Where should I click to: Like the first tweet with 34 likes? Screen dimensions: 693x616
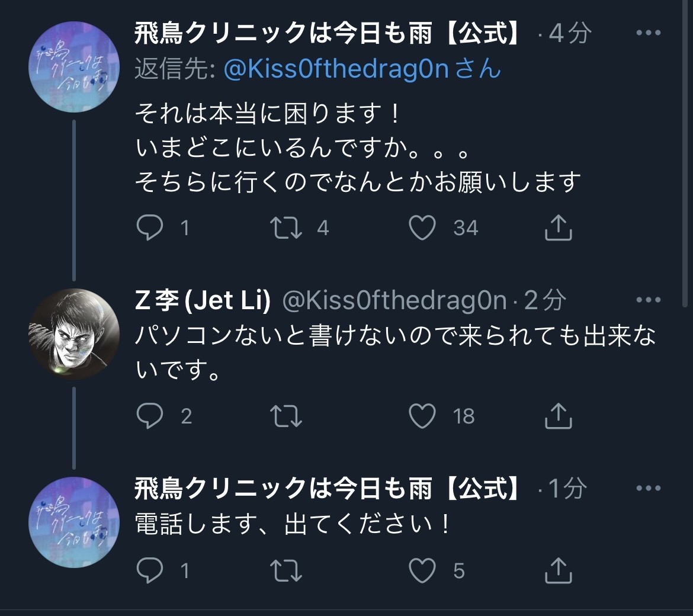(x=423, y=228)
